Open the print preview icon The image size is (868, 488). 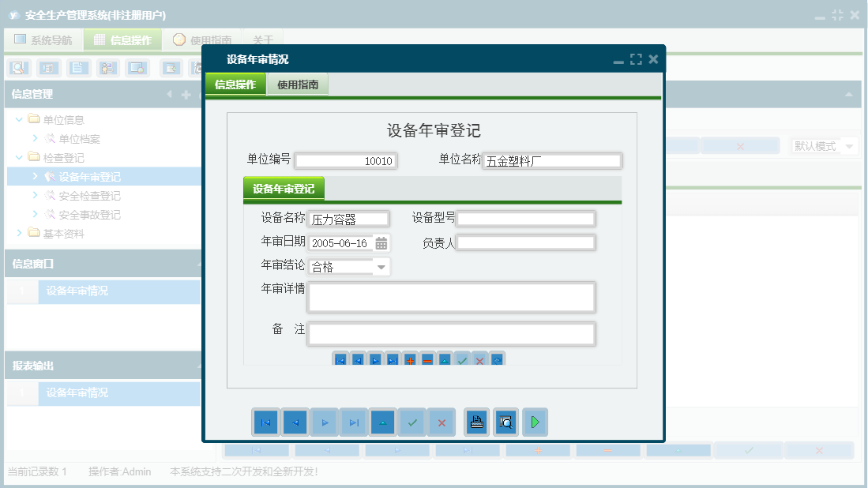505,422
